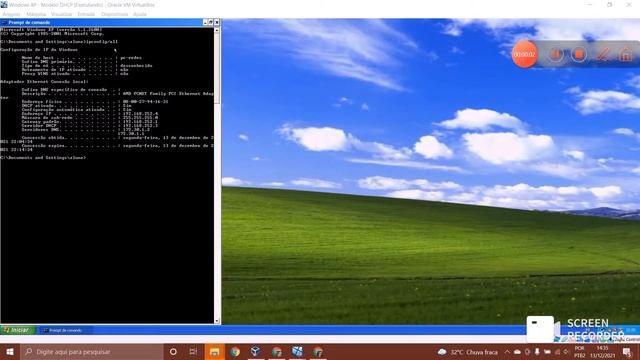Open File Explorer from the taskbar
Screen dimensions: 640x360
215,351
